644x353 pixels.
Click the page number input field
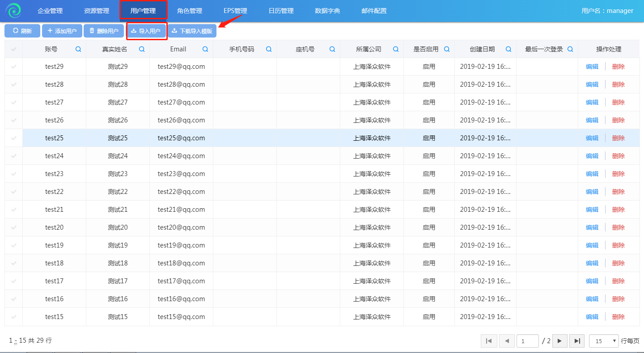pos(527,341)
